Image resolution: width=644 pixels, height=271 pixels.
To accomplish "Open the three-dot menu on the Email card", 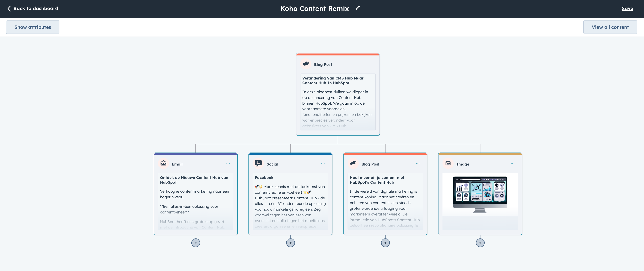I will 228,164.
